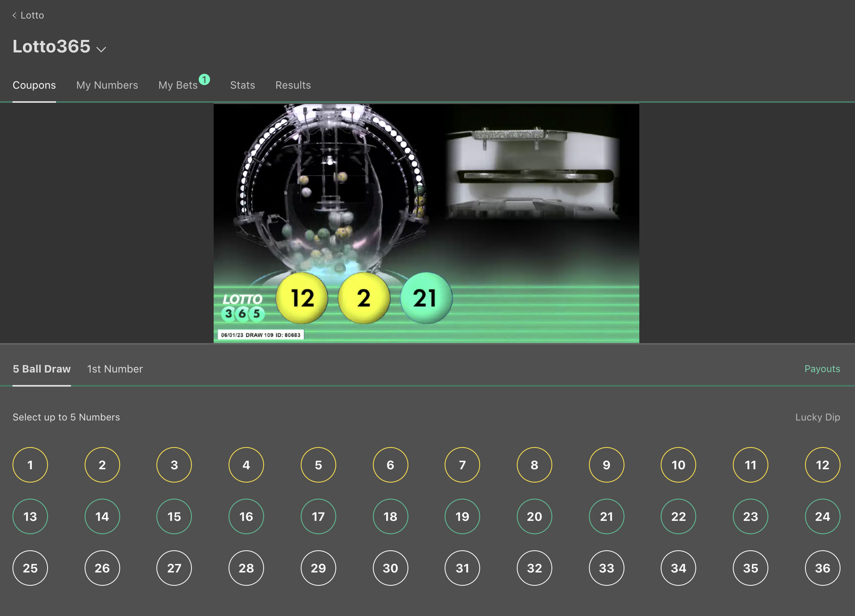The height and width of the screenshot is (616, 855).
Task: Select number 7 yellow ball
Action: (462, 465)
